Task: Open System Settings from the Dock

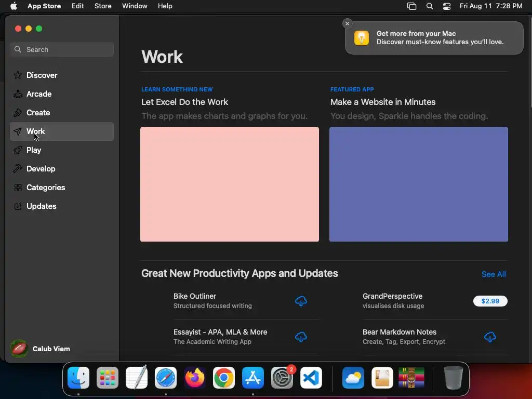Action: pos(282,378)
